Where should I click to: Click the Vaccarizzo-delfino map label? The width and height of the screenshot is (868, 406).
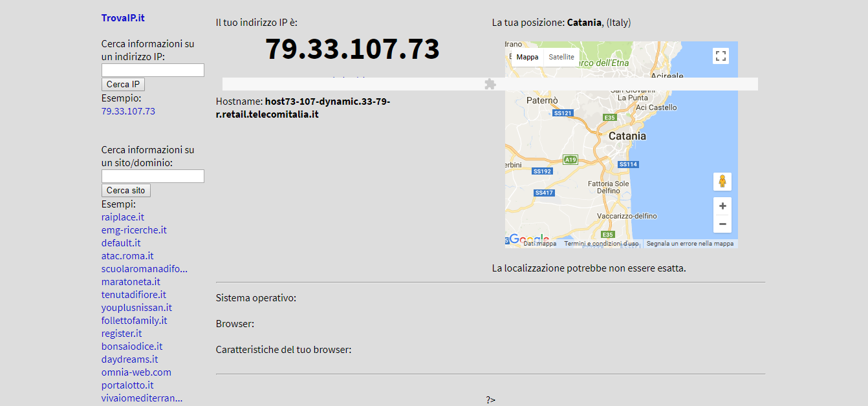tap(627, 216)
